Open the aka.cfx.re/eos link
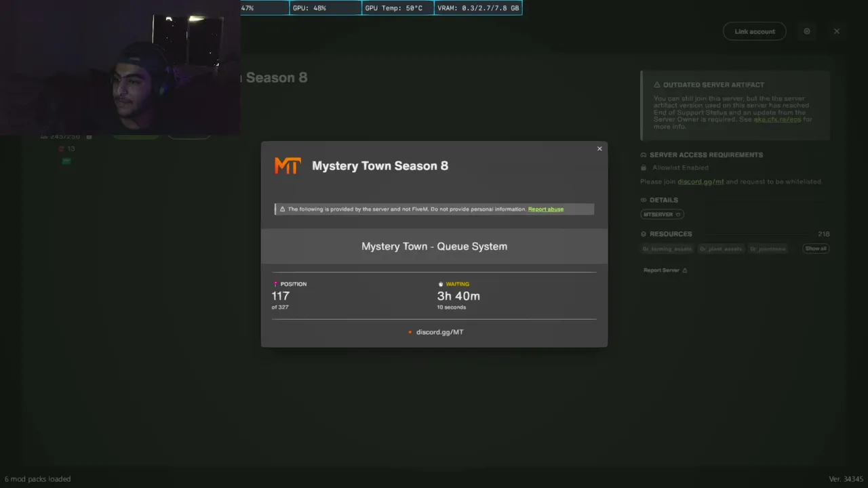868x488 pixels. (x=777, y=119)
